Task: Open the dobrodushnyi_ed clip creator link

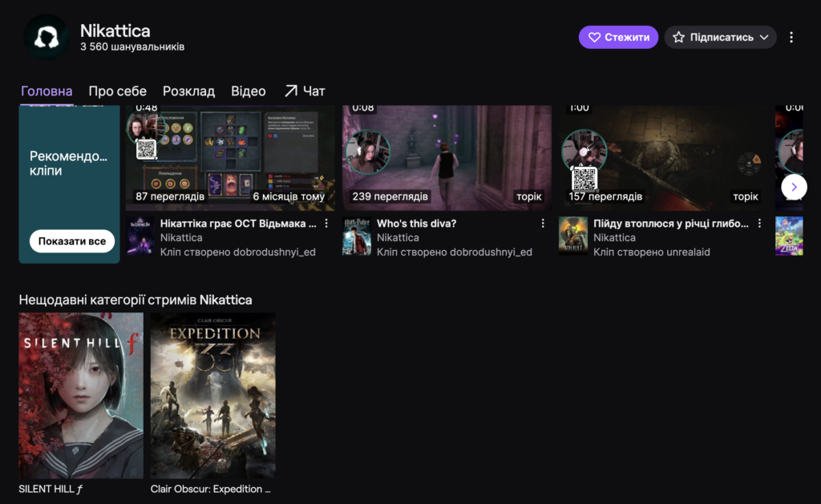Action: click(x=274, y=252)
